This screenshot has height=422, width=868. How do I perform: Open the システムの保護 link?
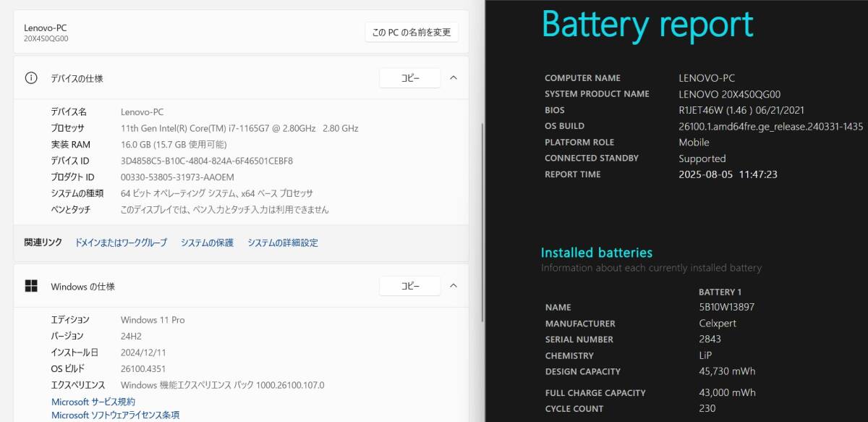(207, 242)
